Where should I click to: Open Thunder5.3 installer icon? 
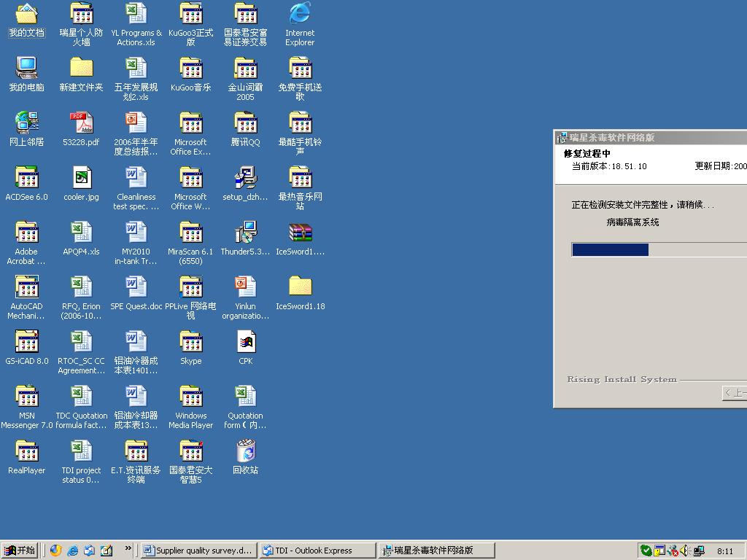(x=245, y=239)
